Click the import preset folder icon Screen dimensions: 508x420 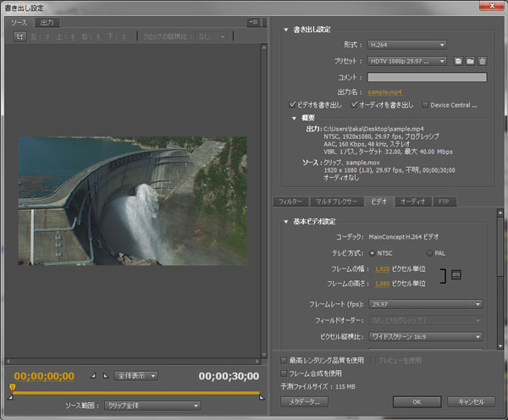[470, 62]
